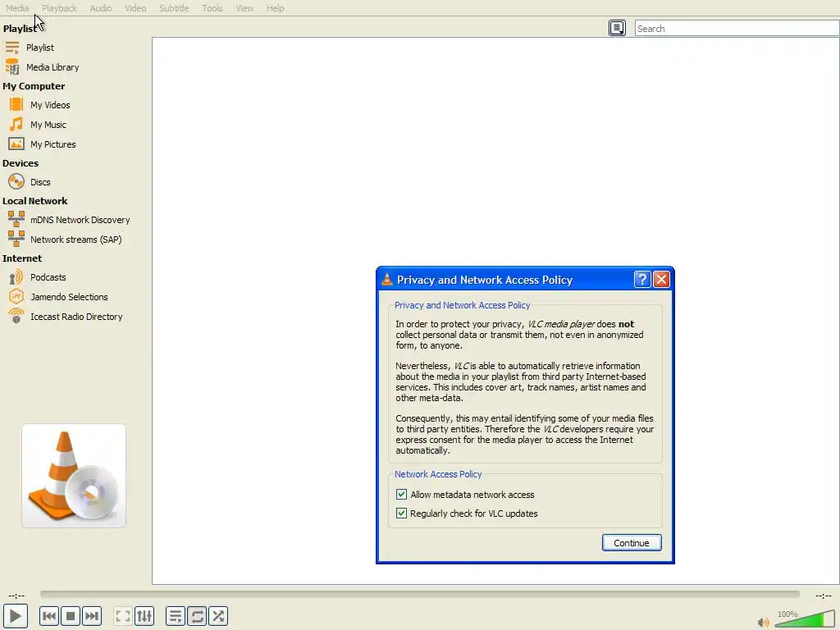Click the Devices section heading
This screenshot has width=840, height=630.
pos(21,163)
